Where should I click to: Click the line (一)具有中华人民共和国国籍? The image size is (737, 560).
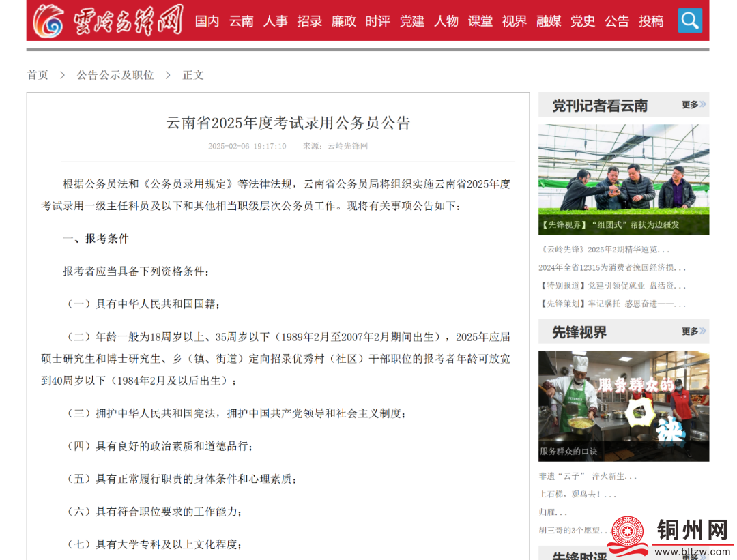point(143,304)
